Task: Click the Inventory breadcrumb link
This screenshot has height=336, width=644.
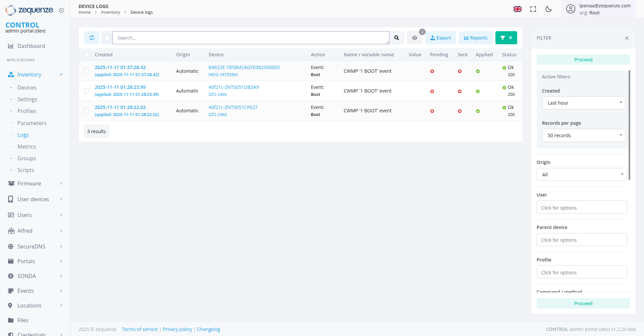Action: click(x=110, y=12)
